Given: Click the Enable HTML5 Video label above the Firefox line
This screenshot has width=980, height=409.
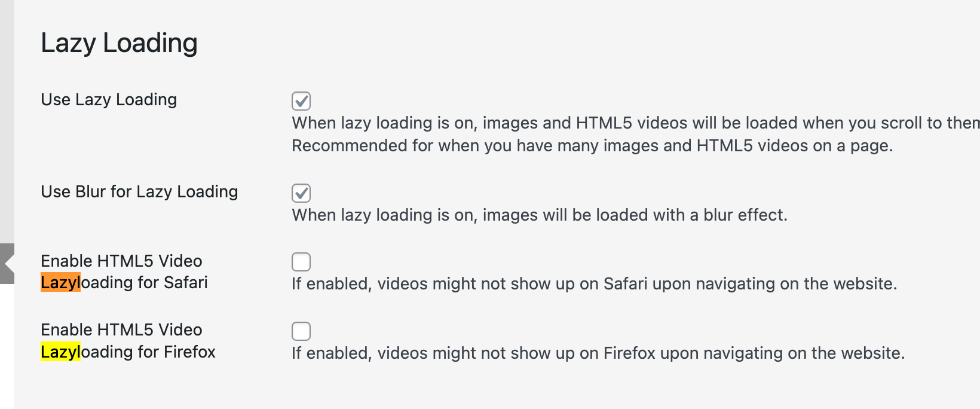Looking at the screenshot, I should (x=121, y=329).
